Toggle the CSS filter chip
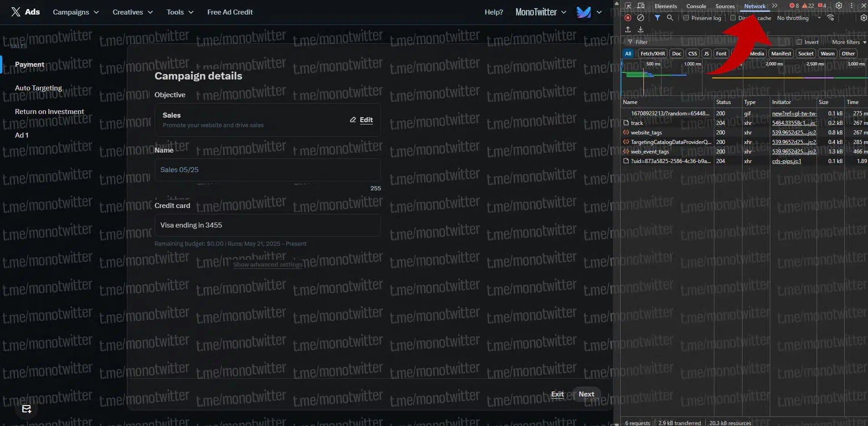This screenshot has height=426, width=868. (x=692, y=54)
